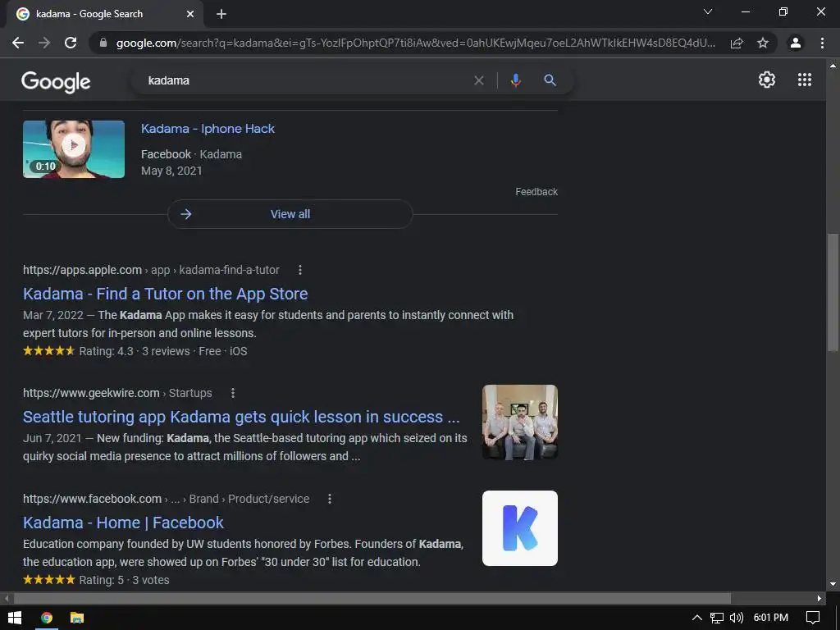This screenshot has width=840, height=630.
Task: Reload the Google search page
Action: coord(71,43)
